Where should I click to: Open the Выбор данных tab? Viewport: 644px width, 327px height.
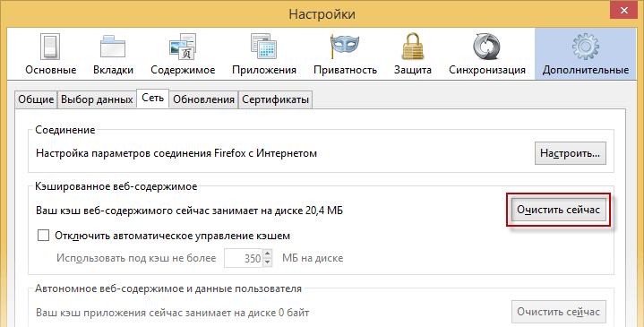[97, 99]
